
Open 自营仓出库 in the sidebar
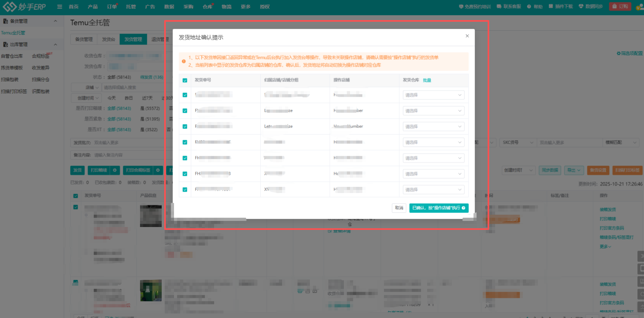tap(12, 56)
